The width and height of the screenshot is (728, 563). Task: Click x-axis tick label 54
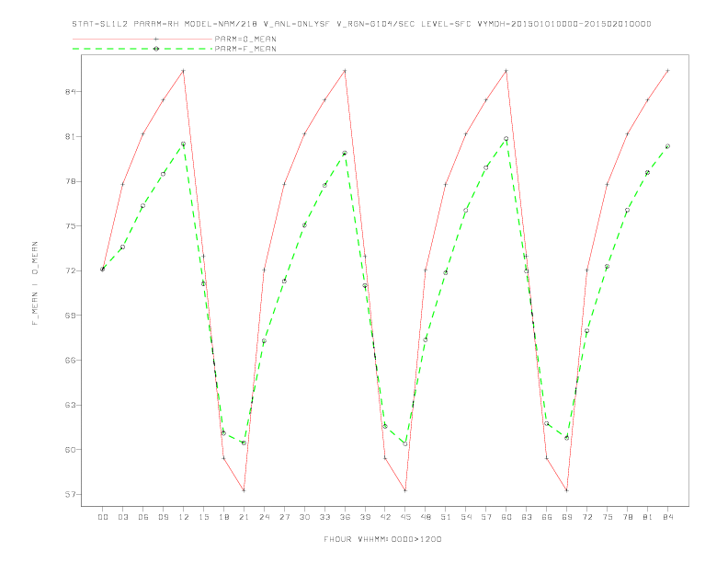(x=466, y=517)
